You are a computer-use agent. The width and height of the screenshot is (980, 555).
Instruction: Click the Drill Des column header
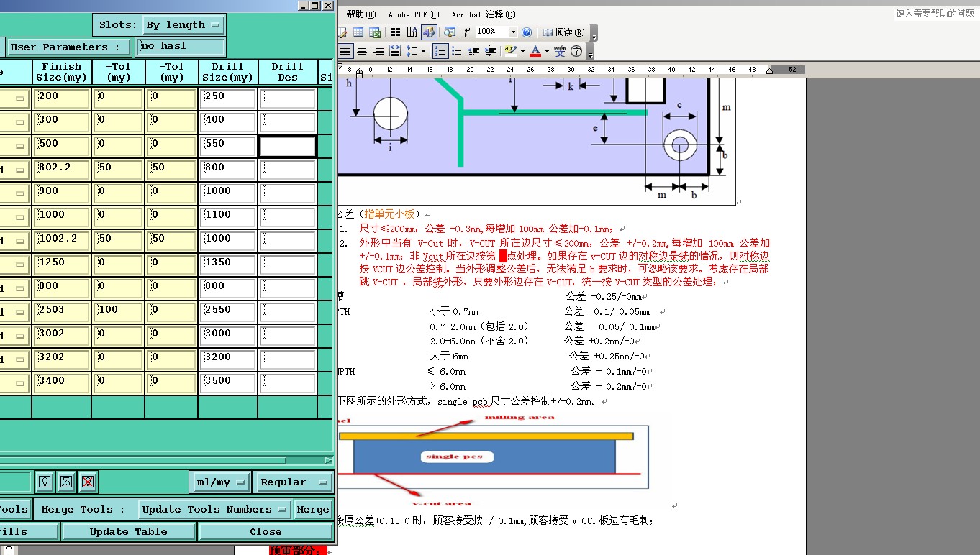[287, 72]
